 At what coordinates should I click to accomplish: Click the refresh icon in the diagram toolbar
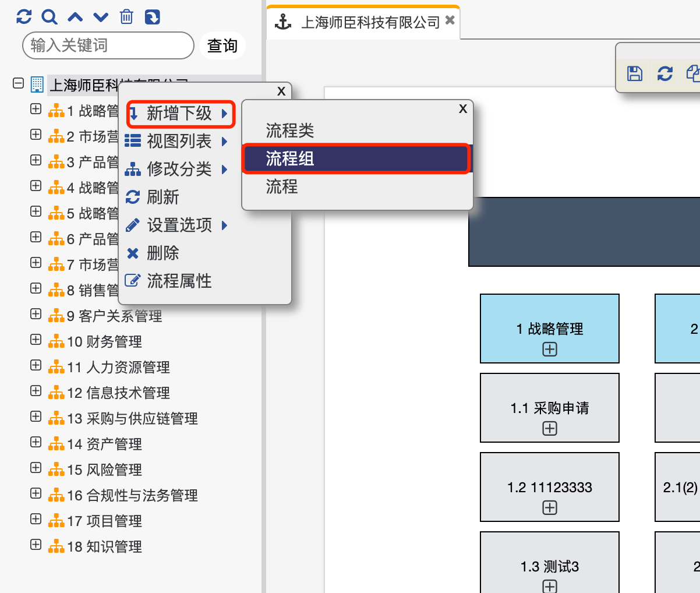(664, 73)
